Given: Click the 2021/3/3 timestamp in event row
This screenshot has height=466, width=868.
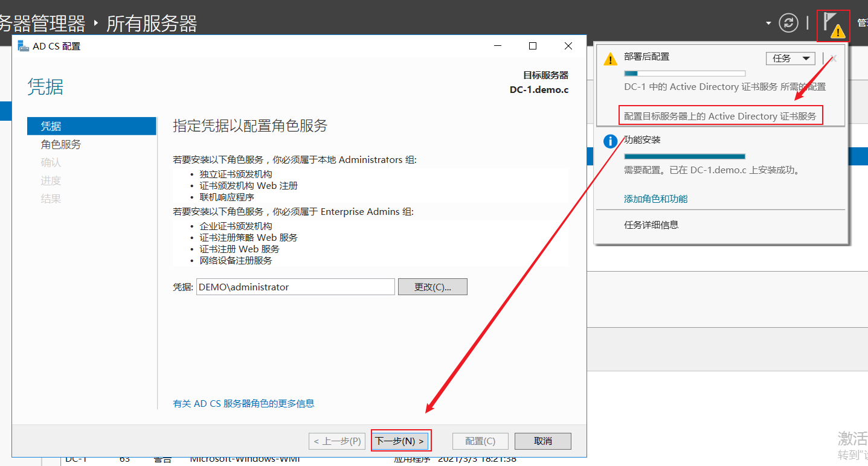Looking at the screenshot, I should pos(477,459).
